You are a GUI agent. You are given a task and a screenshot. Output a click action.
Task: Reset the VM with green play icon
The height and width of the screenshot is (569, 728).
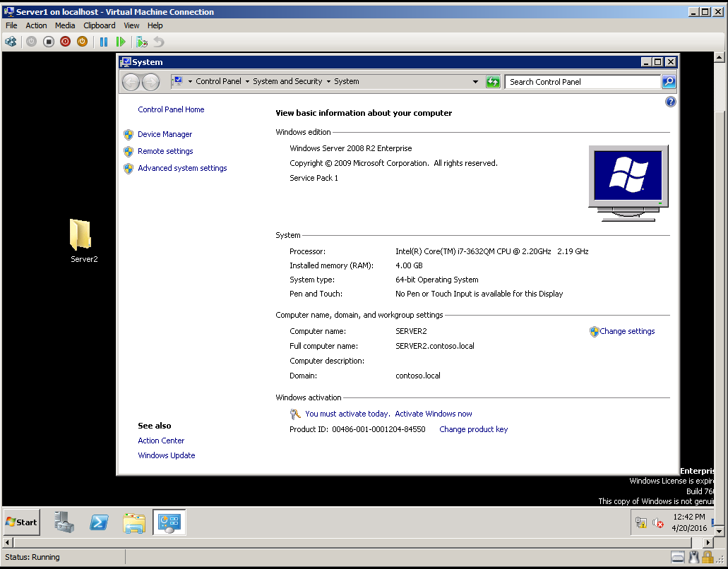(x=121, y=42)
